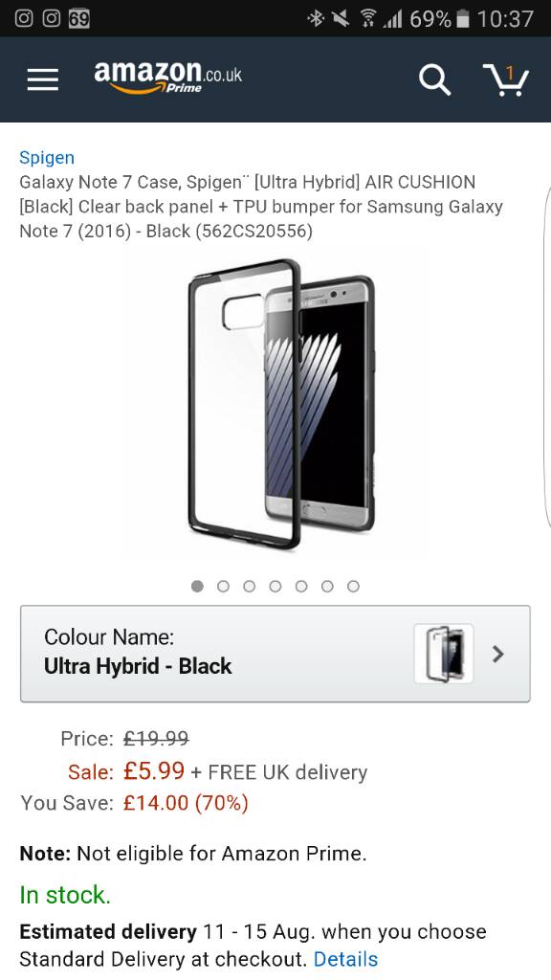Select the last image carousel dot
551x980 pixels.
pos(354,587)
